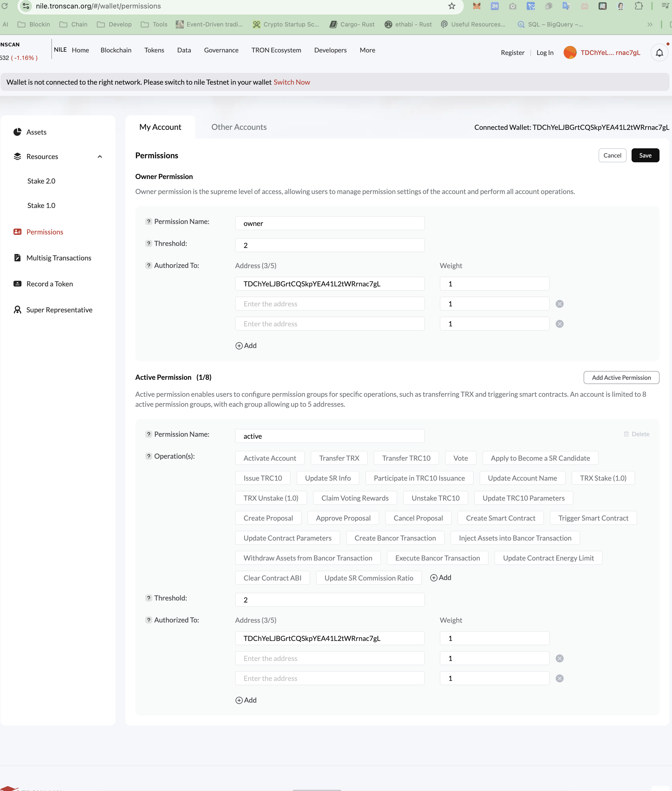
Task: Toggle the Vote operation
Action: click(460, 458)
